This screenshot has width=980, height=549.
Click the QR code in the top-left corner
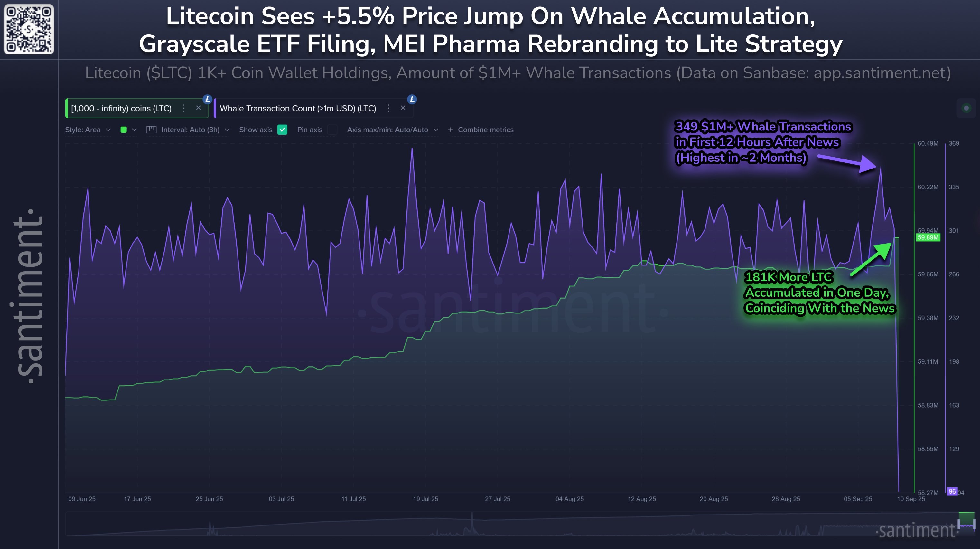(x=29, y=29)
